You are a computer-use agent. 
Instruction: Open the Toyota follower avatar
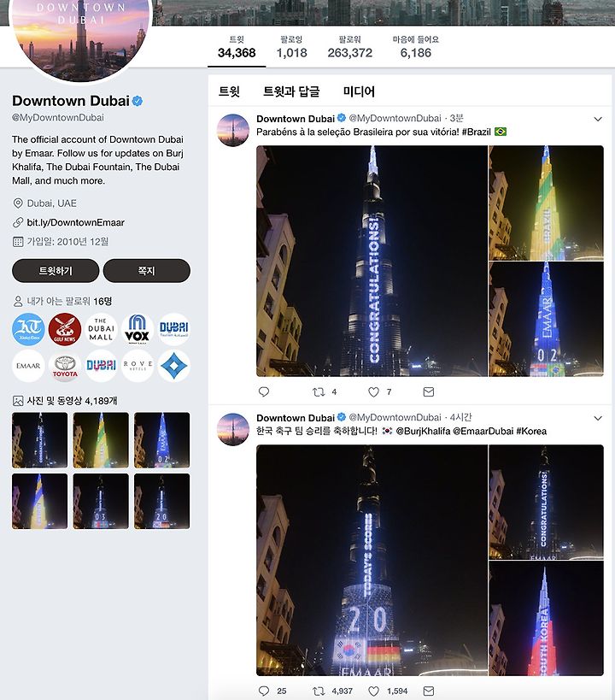click(65, 366)
